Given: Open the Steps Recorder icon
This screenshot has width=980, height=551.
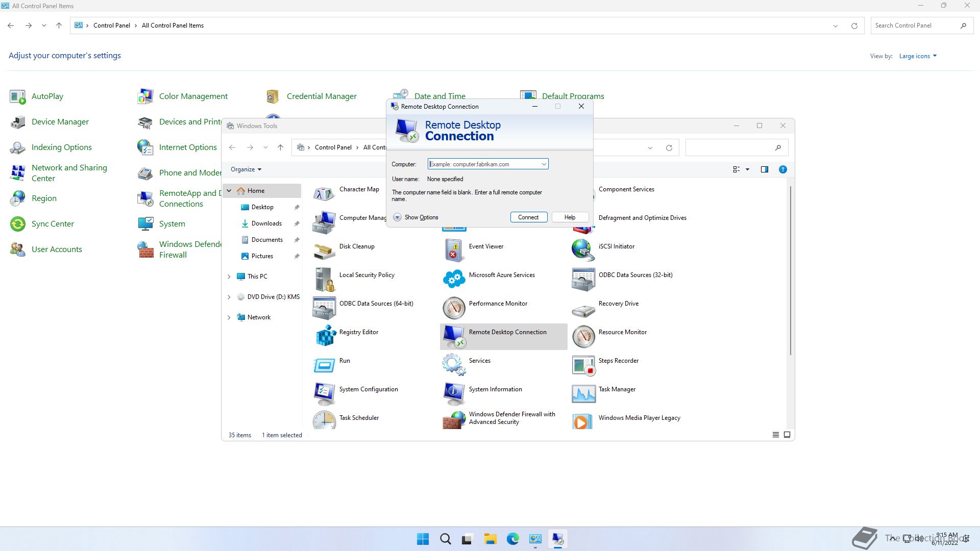Looking at the screenshot, I should [x=583, y=365].
